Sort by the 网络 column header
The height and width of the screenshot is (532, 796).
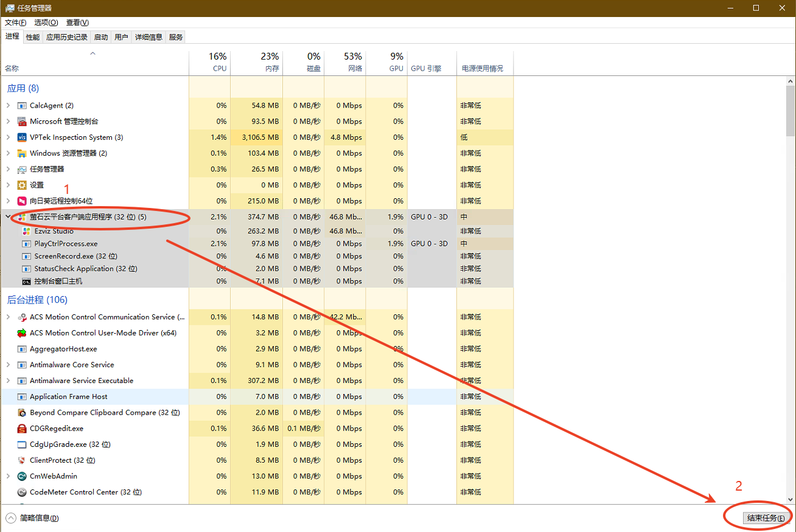[x=345, y=62]
